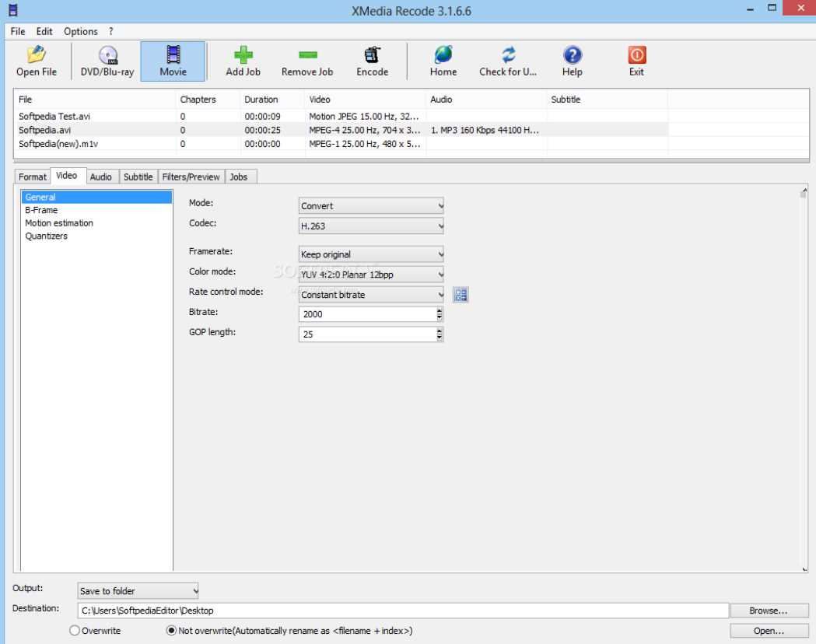Screen dimensions: 816x644
Task: Click the MPEG-1 25.00 Hz video cell
Action: coord(364,144)
